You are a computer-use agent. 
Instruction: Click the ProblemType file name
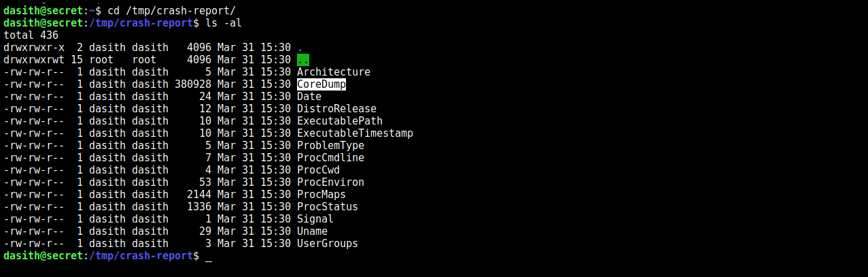tap(330, 146)
